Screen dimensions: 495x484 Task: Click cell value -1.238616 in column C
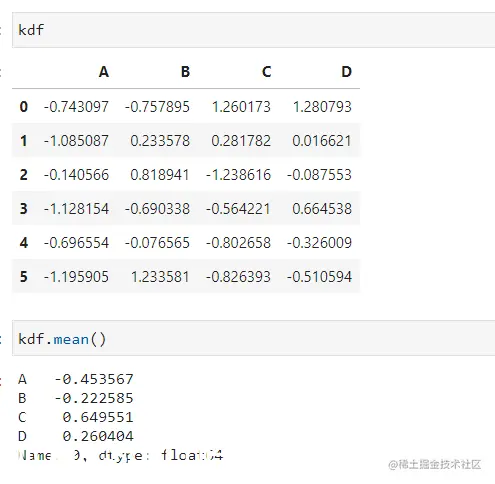coord(238,175)
